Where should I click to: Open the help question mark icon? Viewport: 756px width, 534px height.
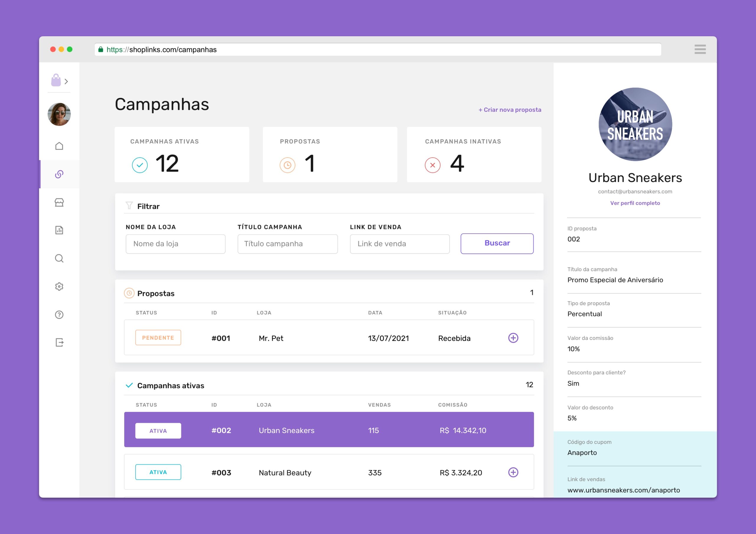coord(59,314)
